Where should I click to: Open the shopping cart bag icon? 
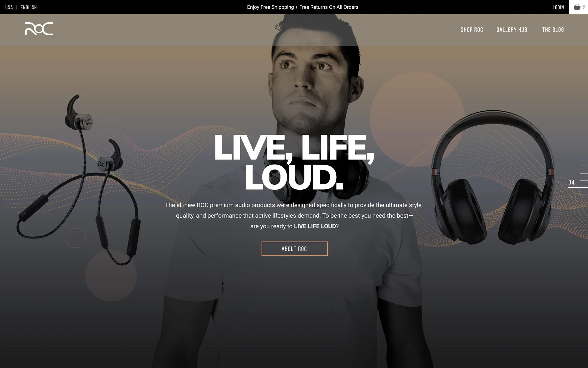click(576, 7)
